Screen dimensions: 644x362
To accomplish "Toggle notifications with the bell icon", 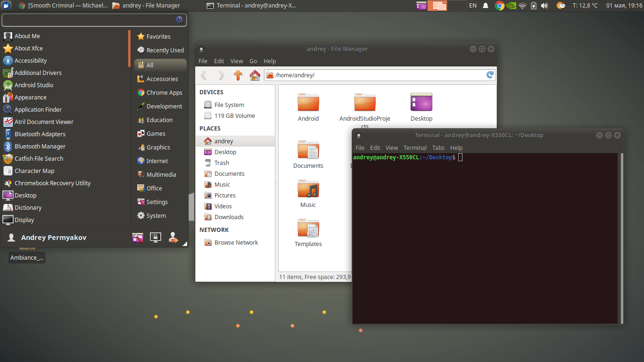I will point(485,6).
